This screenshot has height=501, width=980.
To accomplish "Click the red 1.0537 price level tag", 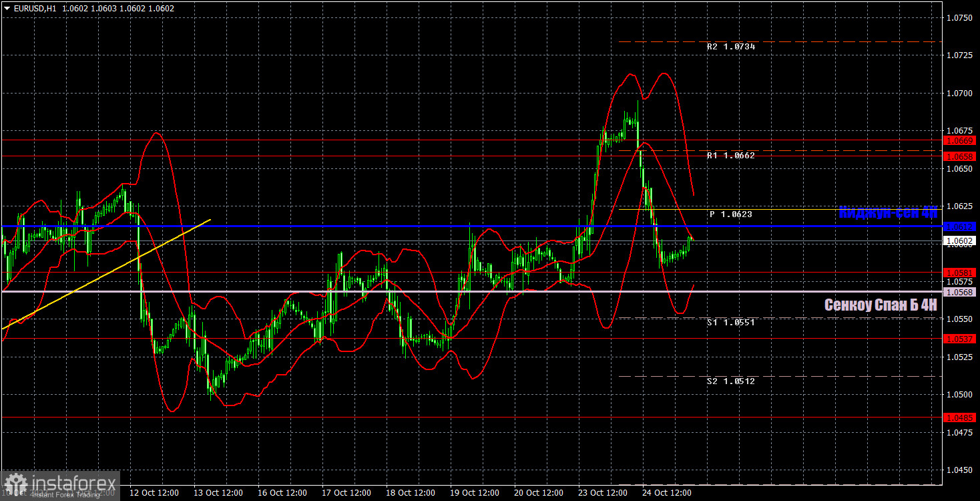I will point(960,339).
